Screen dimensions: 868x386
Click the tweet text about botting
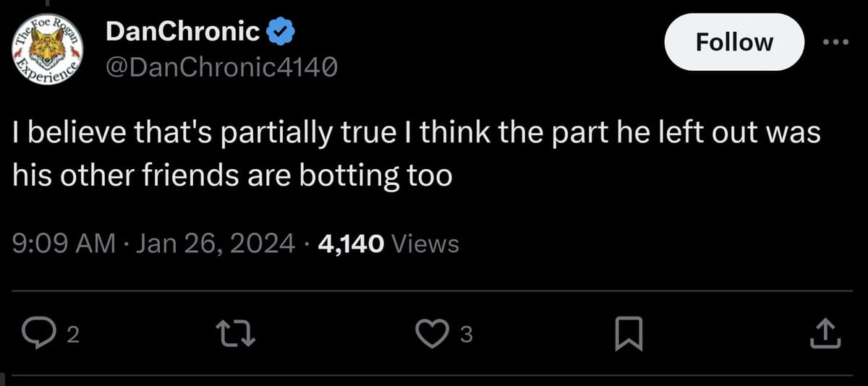[x=233, y=176]
